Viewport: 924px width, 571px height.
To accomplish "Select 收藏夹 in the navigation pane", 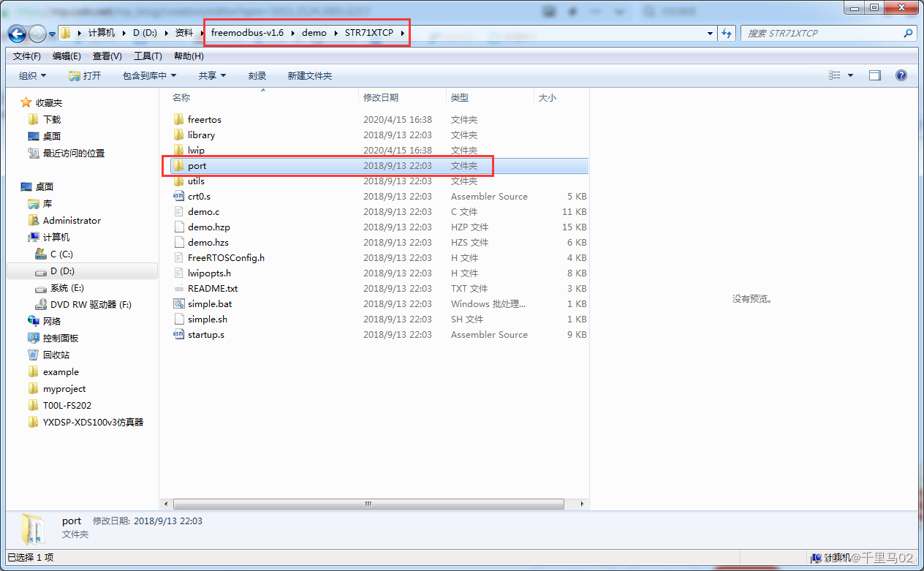I will click(49, 102).
